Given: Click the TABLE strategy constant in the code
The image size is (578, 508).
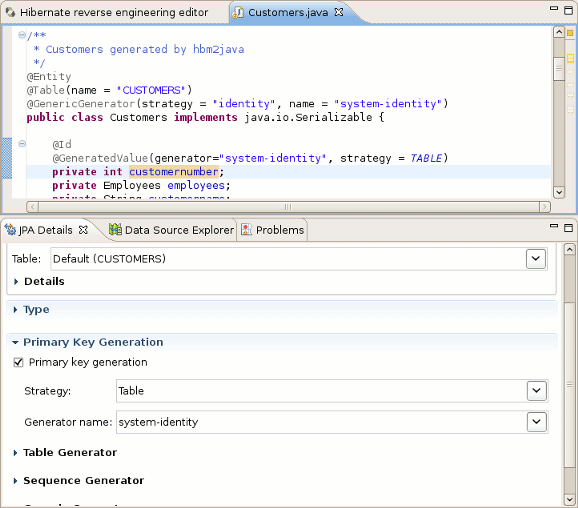Looking at the screenshot, I should [x=426, y=158].
